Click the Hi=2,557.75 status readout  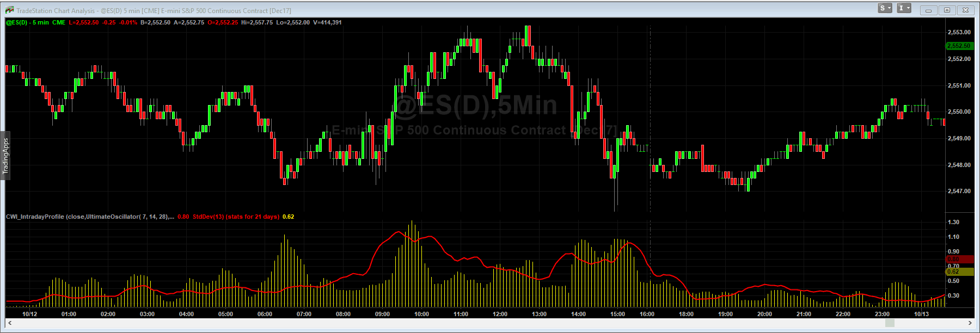257,22
